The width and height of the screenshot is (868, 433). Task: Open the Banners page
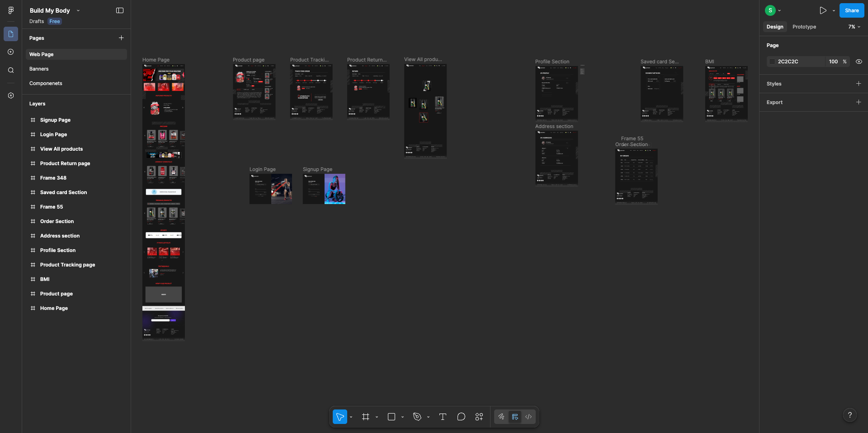tap(39, 69)
